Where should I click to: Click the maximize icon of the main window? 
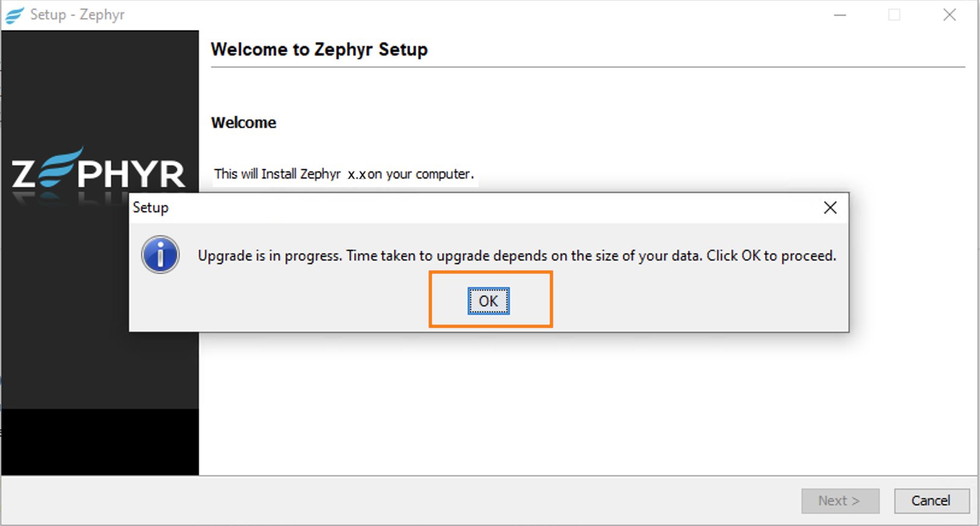pos(894,14)
